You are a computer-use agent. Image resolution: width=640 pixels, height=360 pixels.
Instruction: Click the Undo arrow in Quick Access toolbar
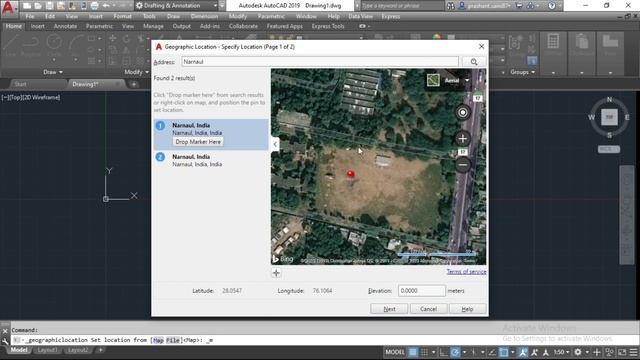click(106, 6)
